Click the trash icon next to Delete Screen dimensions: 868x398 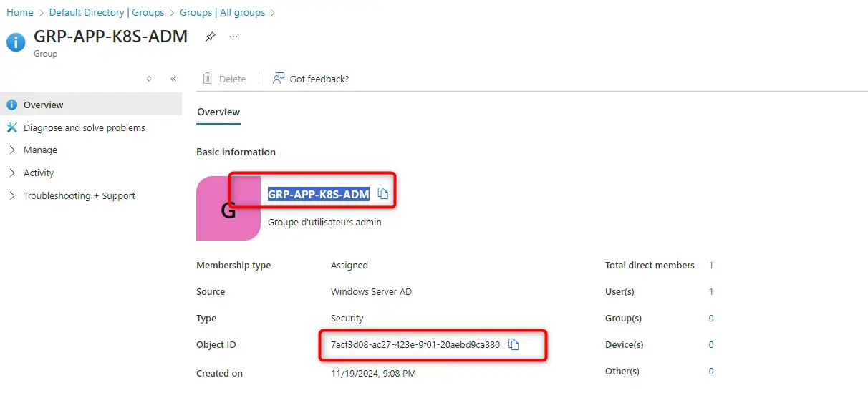[208, 79]
